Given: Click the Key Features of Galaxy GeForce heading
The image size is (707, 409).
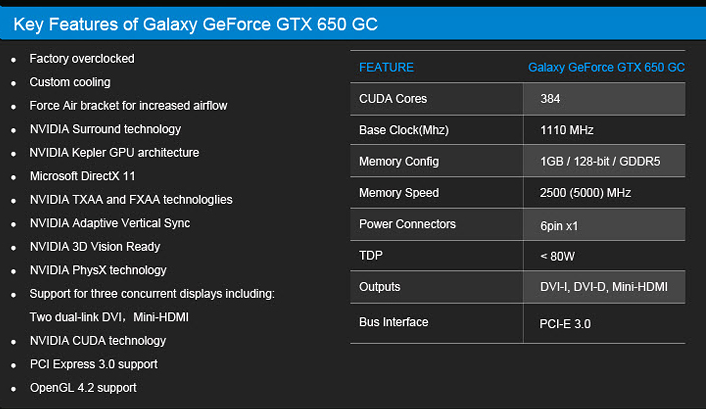Looking at the screenshot, I should (x=195, y=22).
